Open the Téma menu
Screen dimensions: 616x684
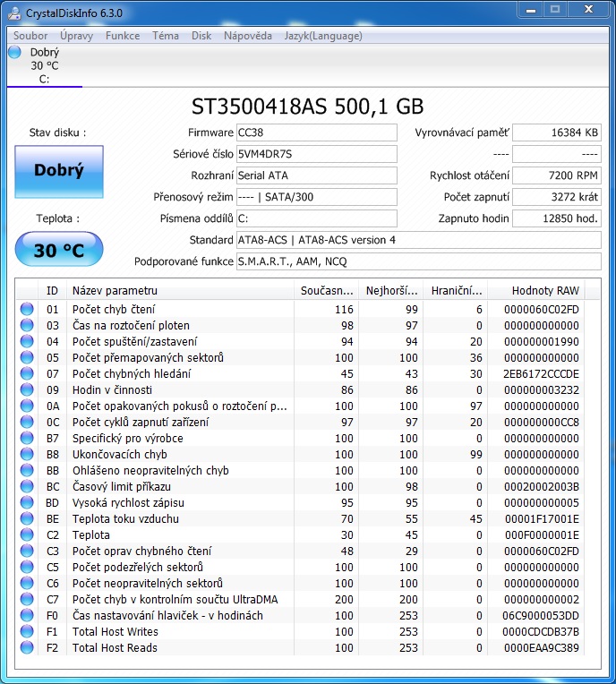pyautogui.click(x=166, y=36)
